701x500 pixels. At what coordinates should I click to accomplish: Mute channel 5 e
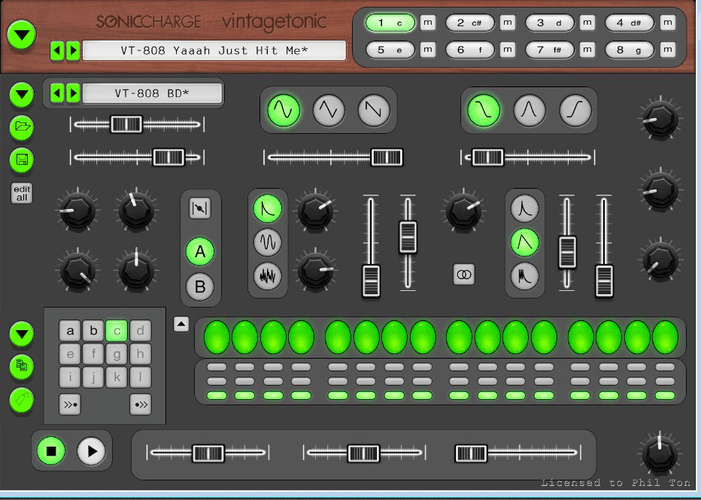point(428,49)
